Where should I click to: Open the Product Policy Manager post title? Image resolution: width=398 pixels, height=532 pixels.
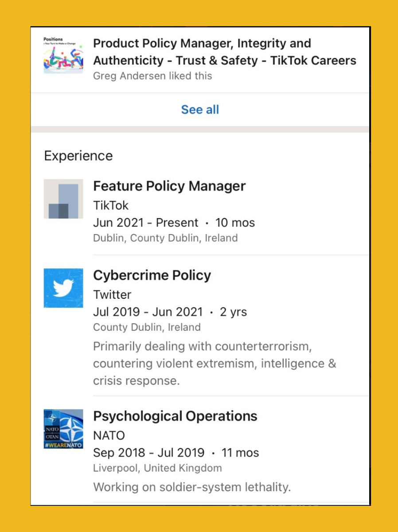[224, 52]
